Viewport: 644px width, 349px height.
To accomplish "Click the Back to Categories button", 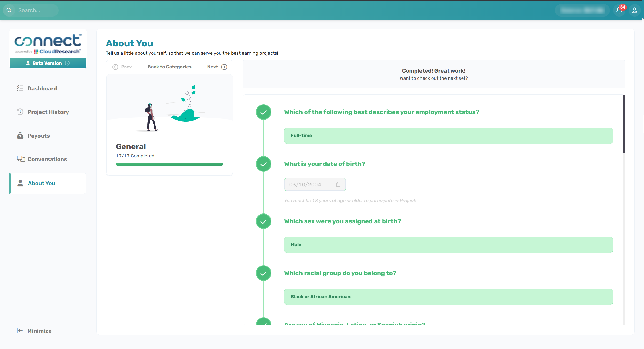I will (x=169, y=67).
